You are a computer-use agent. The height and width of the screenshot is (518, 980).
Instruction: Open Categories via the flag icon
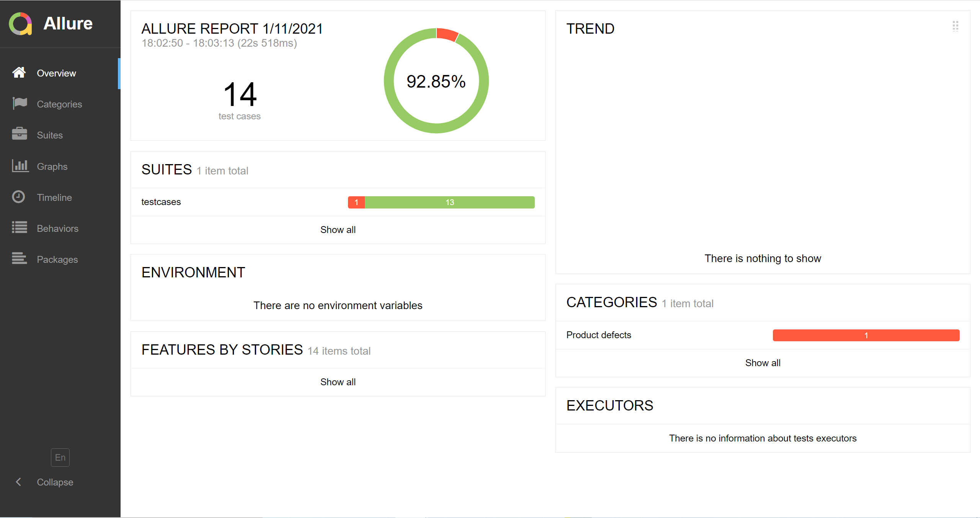[20, 103]
